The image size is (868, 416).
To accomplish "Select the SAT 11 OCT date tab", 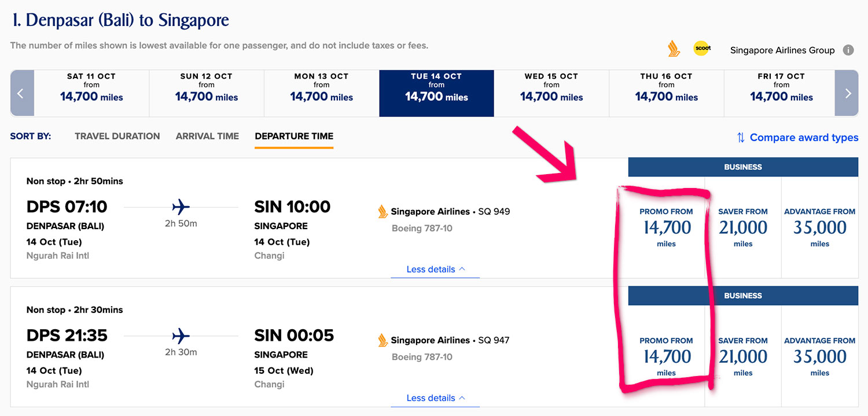I will [91, 93].
